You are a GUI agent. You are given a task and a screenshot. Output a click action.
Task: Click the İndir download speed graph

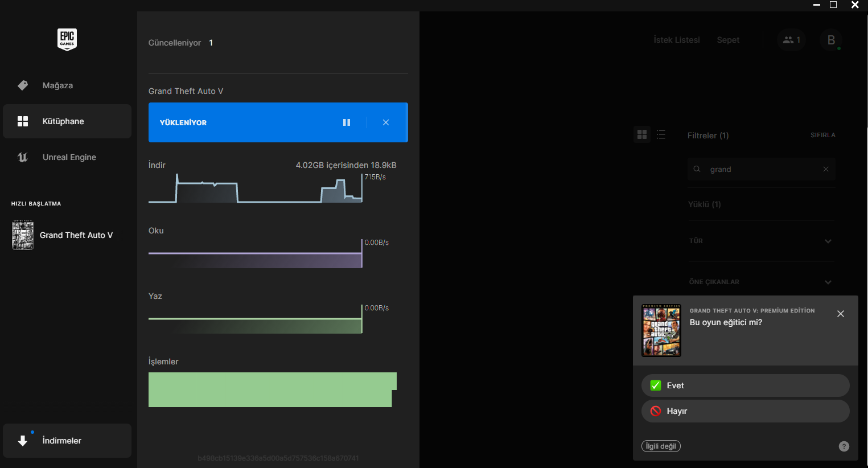click(256, 188)
